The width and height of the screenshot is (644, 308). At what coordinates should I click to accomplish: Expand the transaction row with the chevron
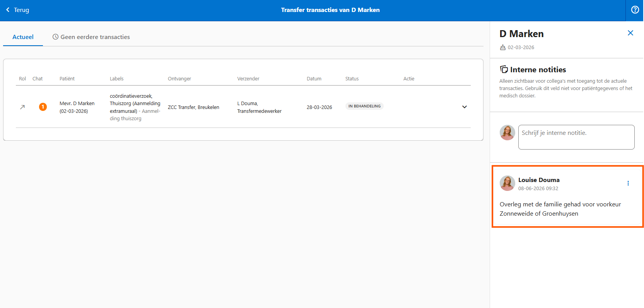coord(465,107)
